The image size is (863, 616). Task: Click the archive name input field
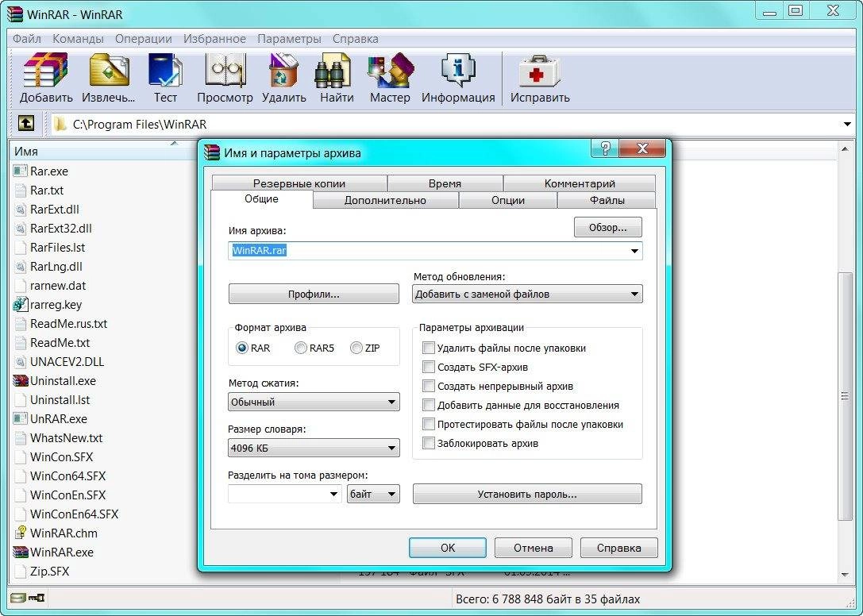(x=435, y=251)
